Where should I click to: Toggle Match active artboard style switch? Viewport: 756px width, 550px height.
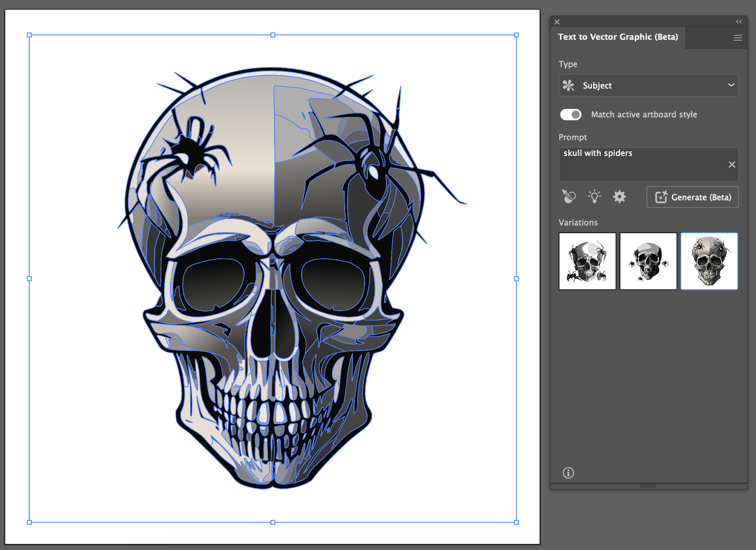click(x=571, y=114)
